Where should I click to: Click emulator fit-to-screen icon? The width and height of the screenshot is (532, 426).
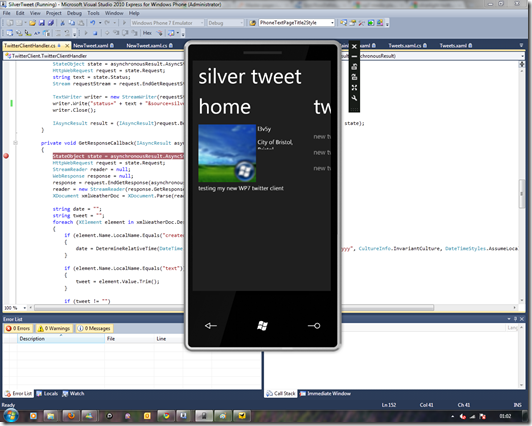tap(354, 88)
